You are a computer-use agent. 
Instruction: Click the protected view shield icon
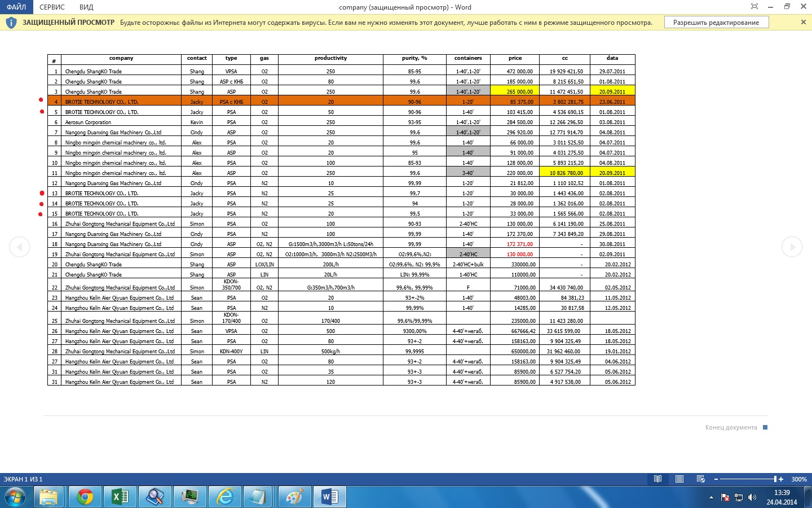coord(11,23)
